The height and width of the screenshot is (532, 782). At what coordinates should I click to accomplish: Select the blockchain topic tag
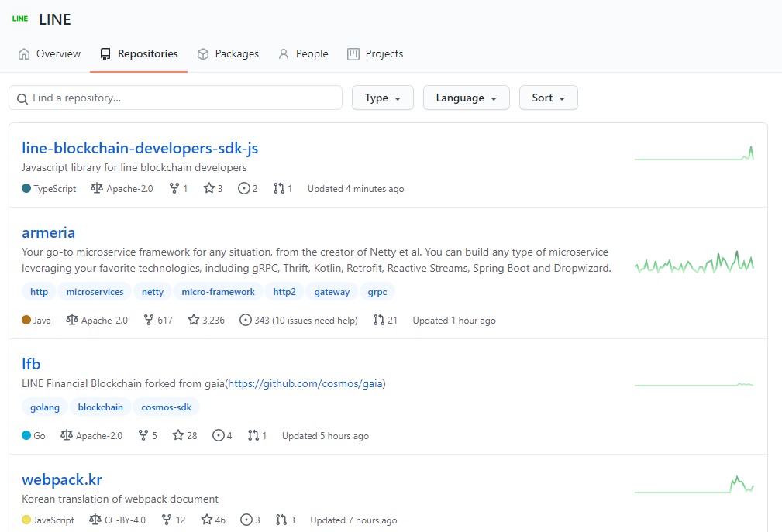[x=100, y=407]
